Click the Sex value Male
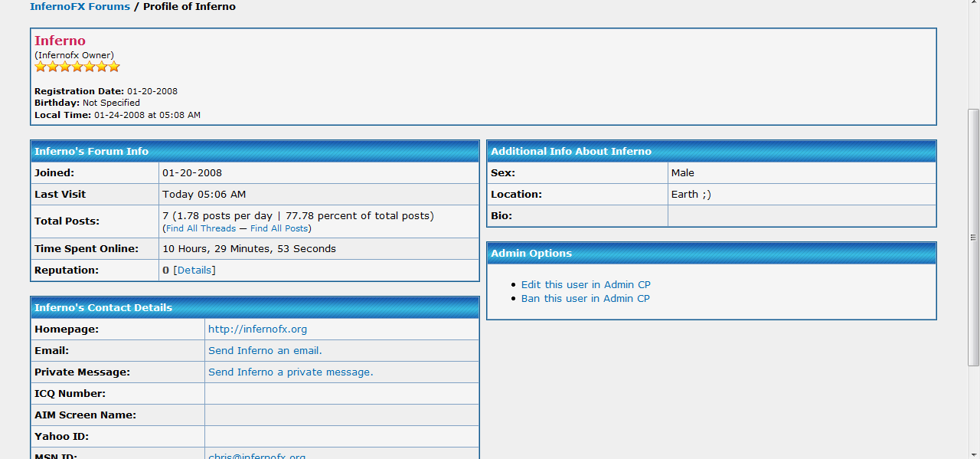Screen dimensions: 980x459 click(683, 173)
